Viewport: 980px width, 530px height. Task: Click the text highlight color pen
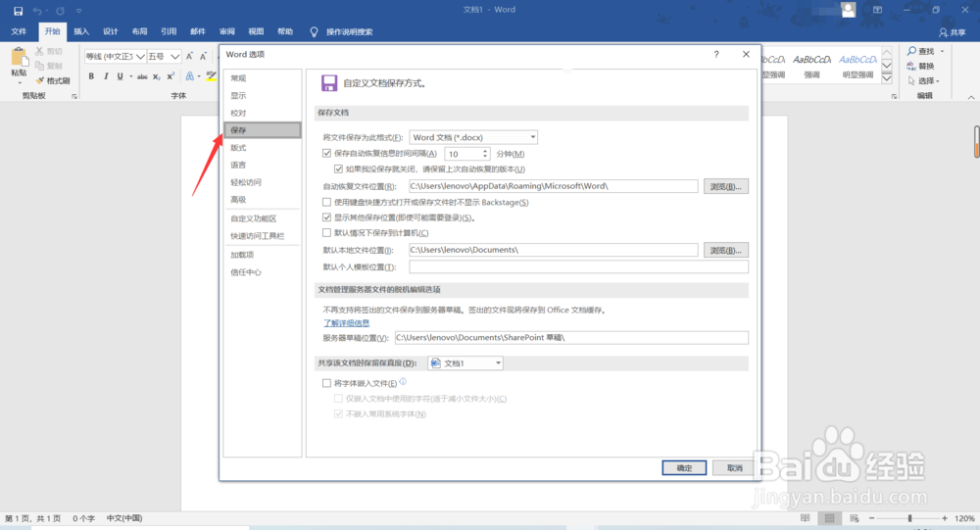(x=212, y=76)
